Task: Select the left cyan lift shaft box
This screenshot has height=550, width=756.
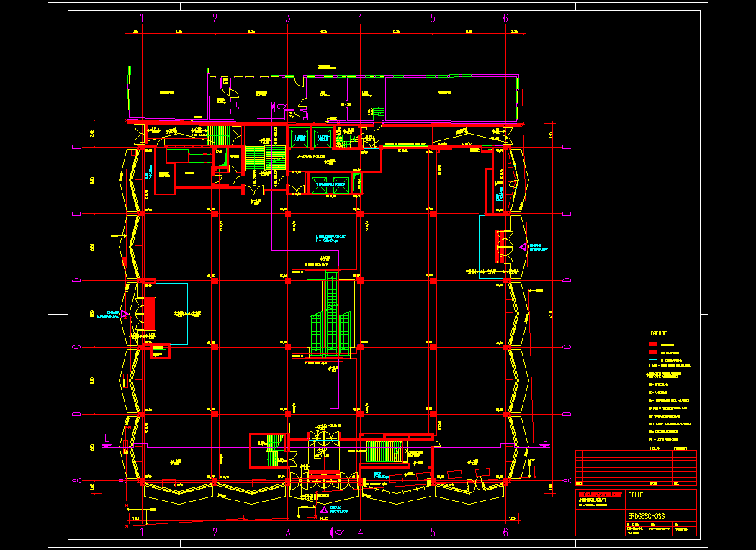Action: (x=299, y=136)
